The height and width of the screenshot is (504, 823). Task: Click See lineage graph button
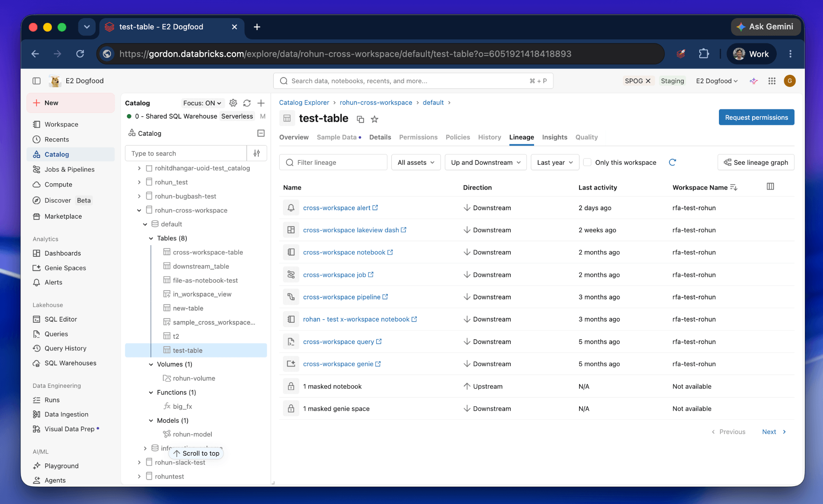tap(756, 162)
